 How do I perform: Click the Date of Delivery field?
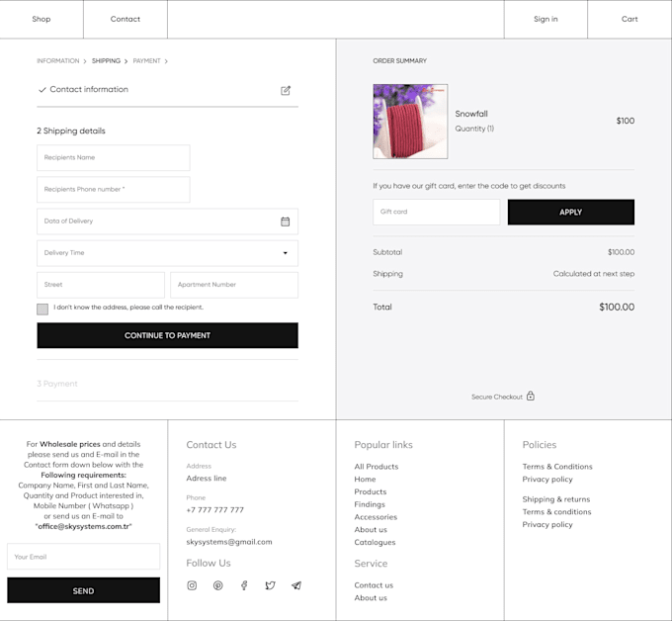168,222
